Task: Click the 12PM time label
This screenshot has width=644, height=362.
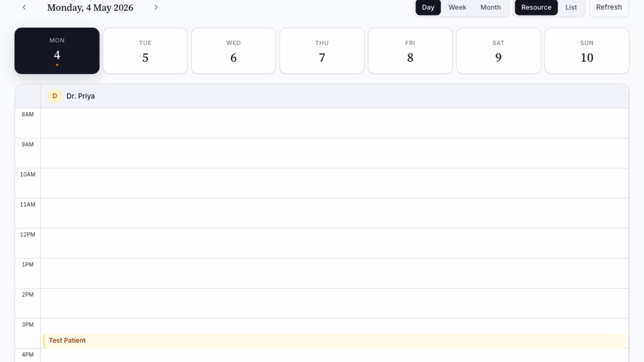Action: [x=28, y=234]
